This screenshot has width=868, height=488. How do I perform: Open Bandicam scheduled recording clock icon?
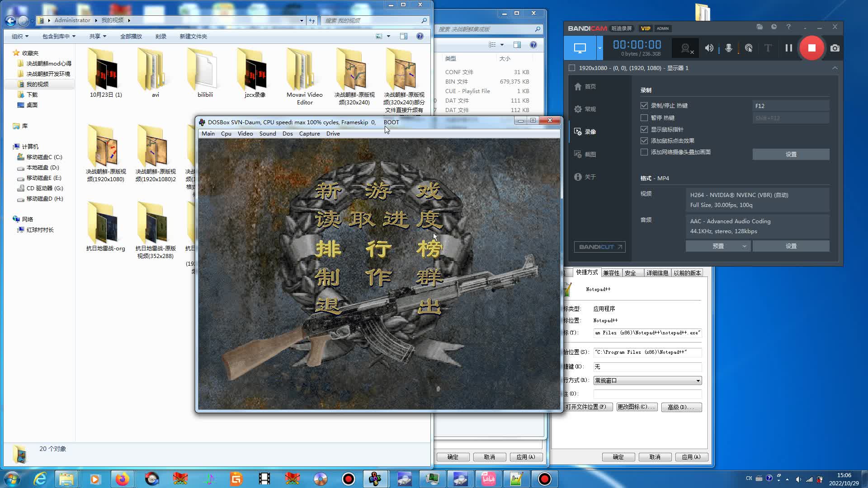[x=774, y=27]
